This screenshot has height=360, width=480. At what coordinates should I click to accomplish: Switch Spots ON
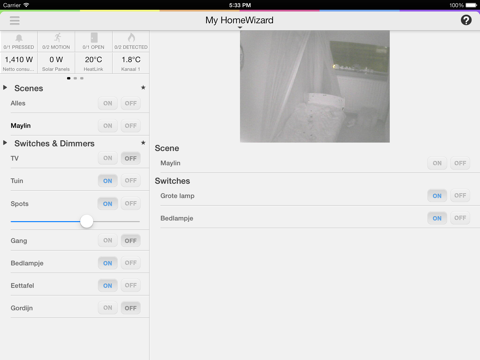point(108,203)
